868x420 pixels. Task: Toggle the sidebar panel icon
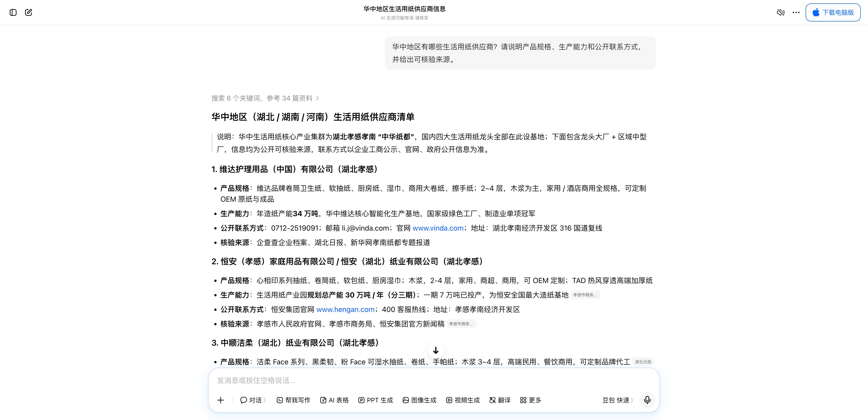(13, 12)
